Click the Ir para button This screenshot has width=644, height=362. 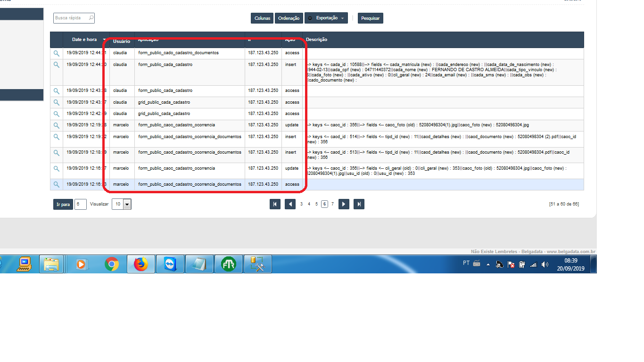[63, 204]
